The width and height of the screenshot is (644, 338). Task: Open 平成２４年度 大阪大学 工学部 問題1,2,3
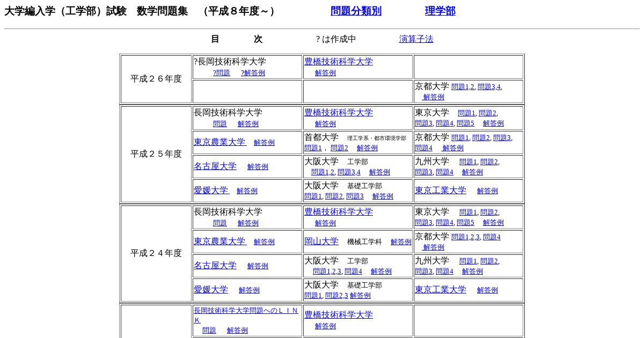tap(327, 271)
